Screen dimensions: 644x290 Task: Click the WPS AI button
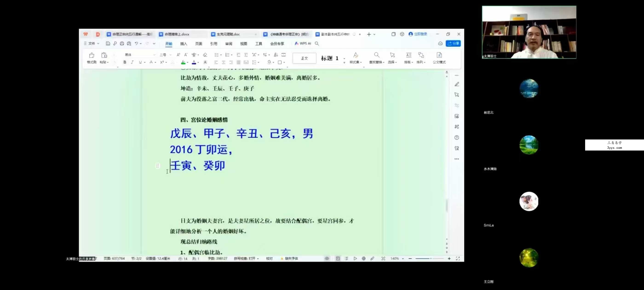[x=303, y=43]
